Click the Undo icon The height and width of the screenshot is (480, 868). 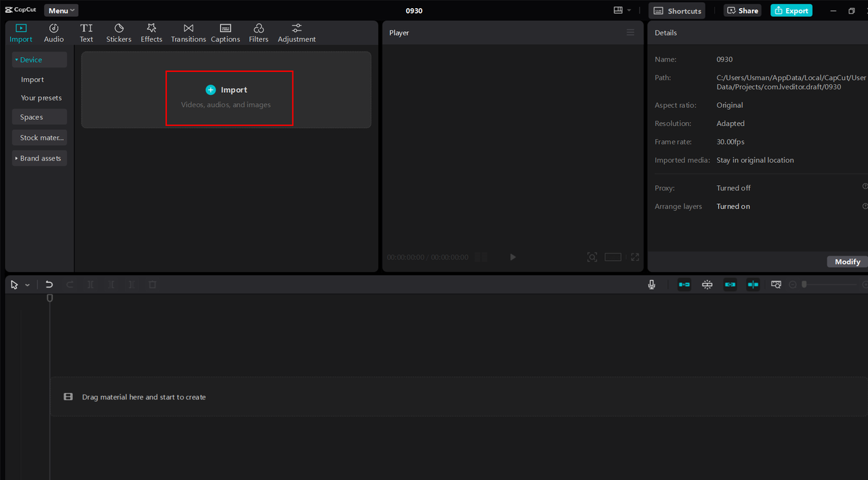(49, 285)
